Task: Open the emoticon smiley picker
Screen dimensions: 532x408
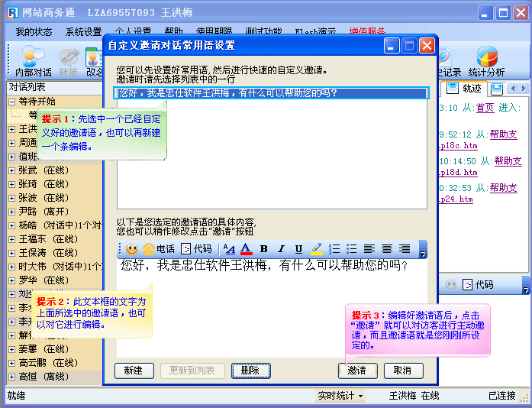Action: tap(132, 249)
